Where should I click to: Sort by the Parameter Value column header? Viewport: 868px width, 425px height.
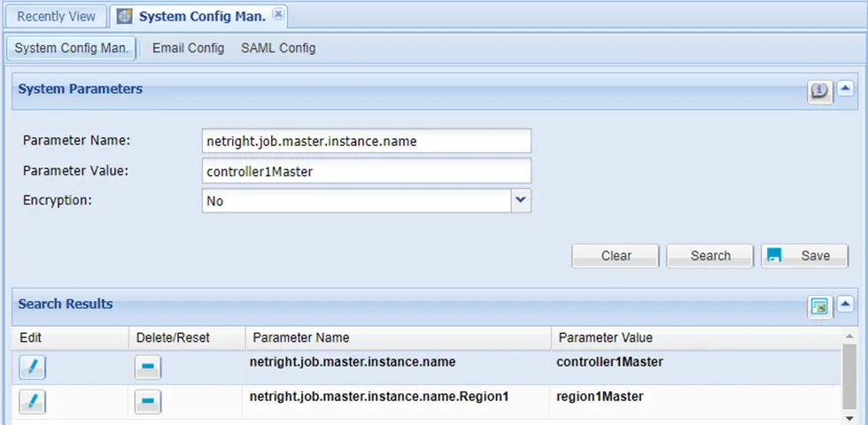[696, 337]
